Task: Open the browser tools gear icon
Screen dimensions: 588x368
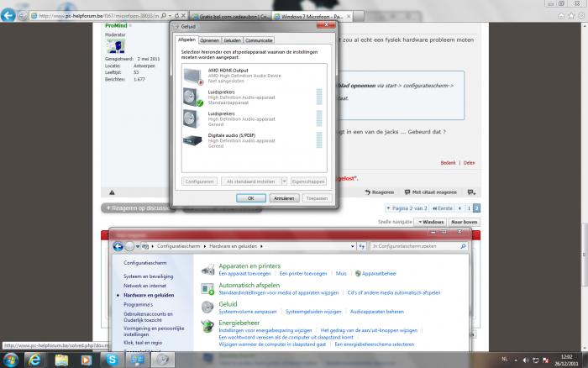Action: point(581,16)
